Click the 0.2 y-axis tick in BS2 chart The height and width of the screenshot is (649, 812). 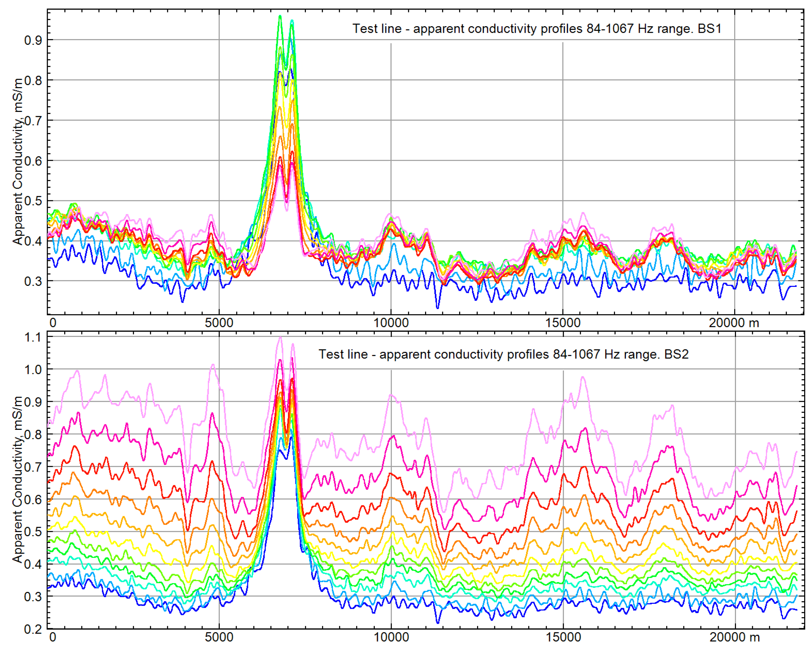(33, 629)
